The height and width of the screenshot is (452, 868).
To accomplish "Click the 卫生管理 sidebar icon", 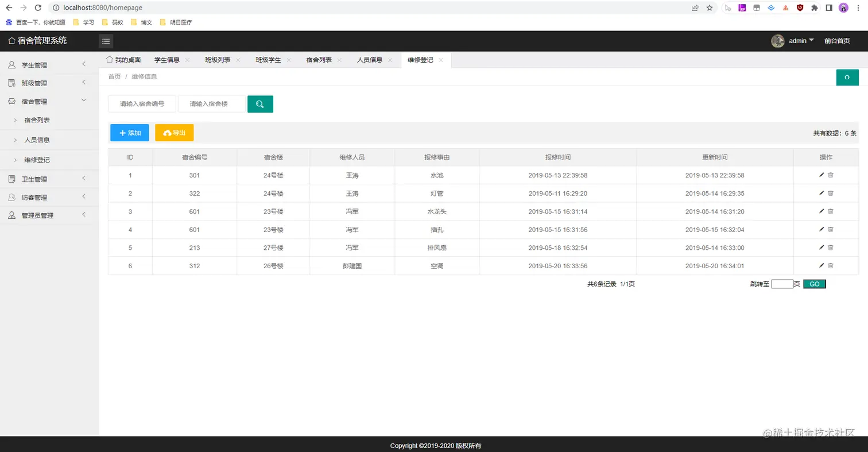I will click(11, 179).
